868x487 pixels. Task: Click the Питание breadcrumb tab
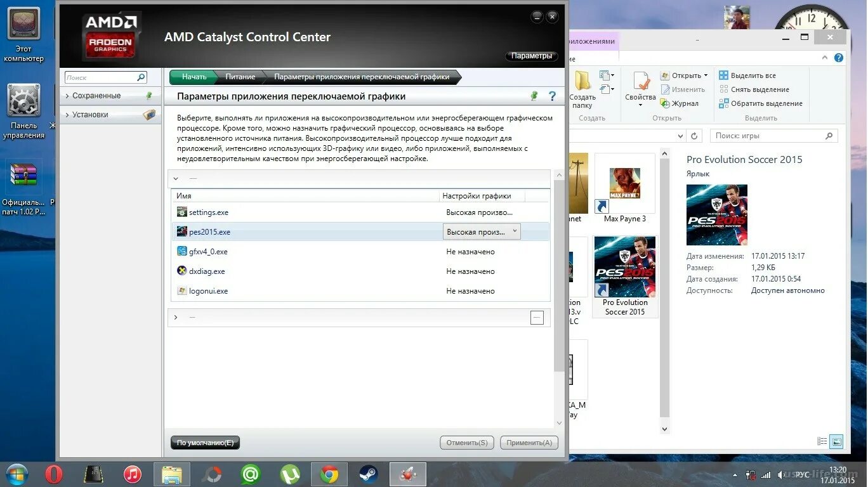[x=240, y=77]
